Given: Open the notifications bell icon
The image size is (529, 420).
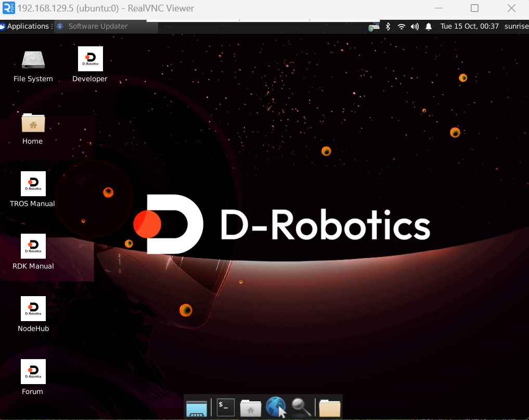Looking at the screenshot, I should click(x=429, y=27).
